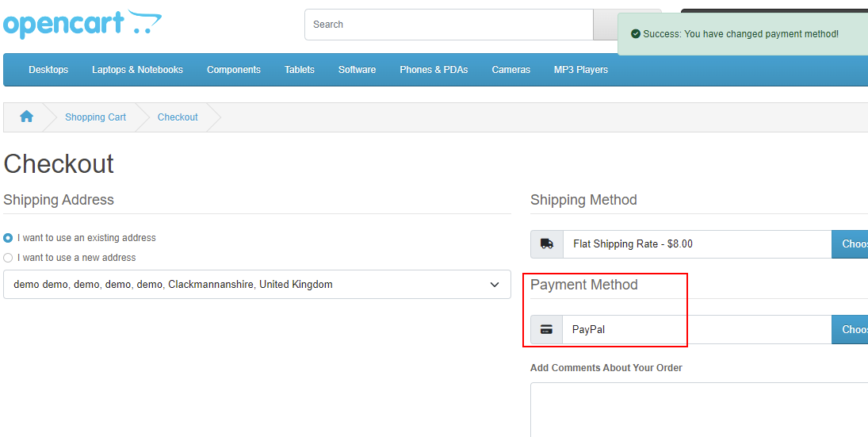Click 'Add Comments About Your Order' label

pyautogui.click(x=606, y=368)
